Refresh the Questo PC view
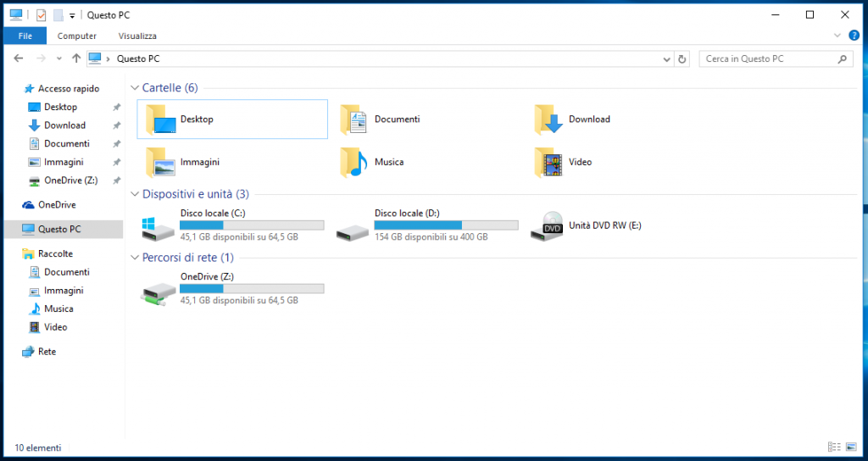Screen dimensions: 868x461 682,58
